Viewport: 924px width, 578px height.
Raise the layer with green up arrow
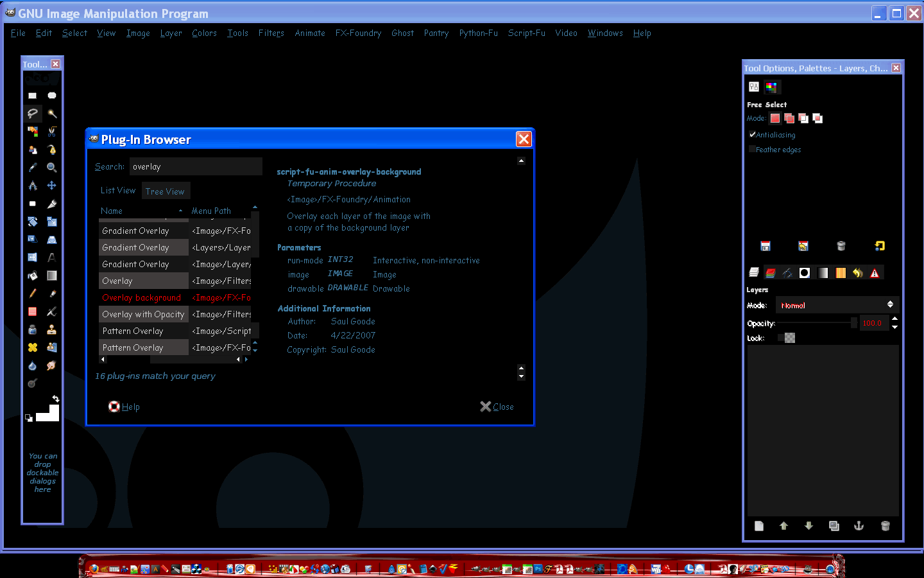[783, 526]
